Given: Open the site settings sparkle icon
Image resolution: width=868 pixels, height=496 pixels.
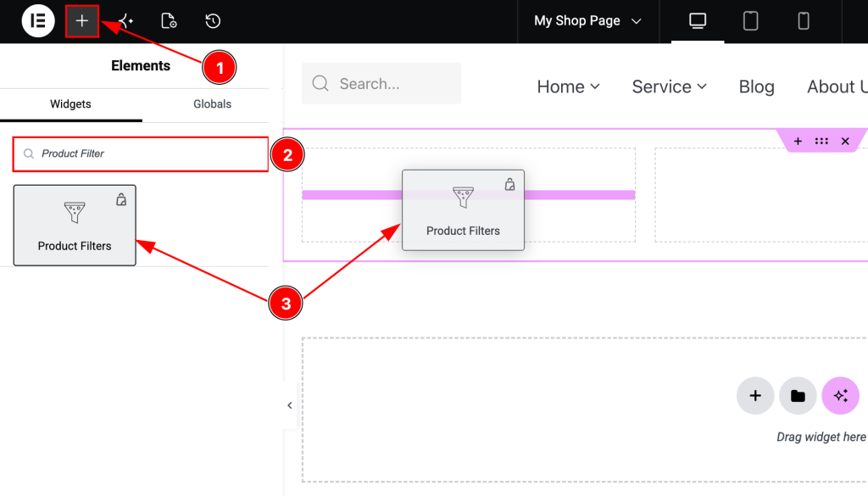Looking at the screenshot, I should [x=125, y=21].
